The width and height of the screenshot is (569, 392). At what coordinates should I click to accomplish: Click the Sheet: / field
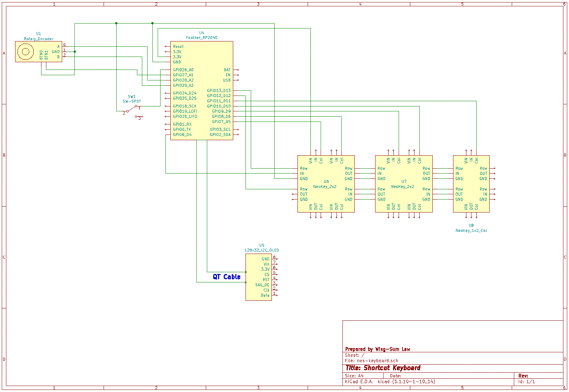pos(354,355)
